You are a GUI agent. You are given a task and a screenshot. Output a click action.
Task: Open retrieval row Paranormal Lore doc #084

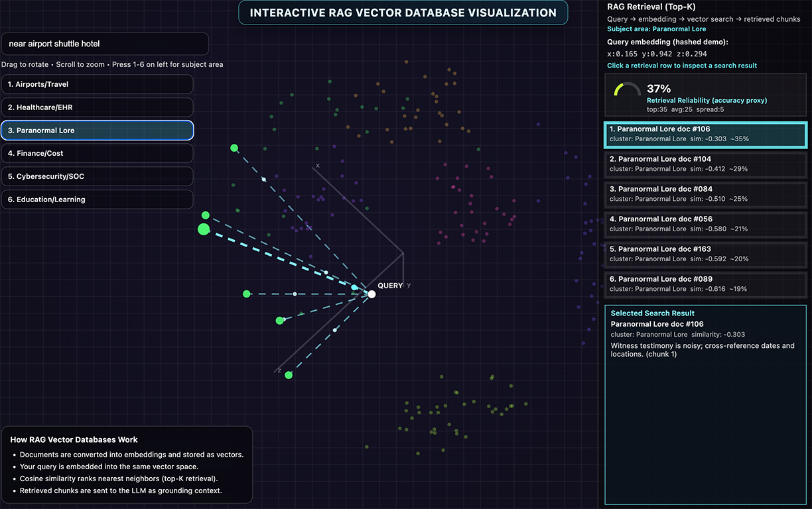(705, 194)
